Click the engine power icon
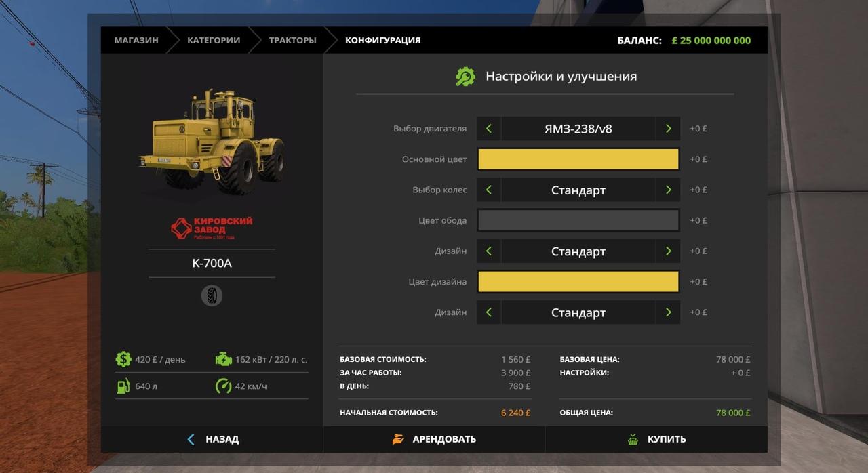This screenshot has height=473, width=868. coord(223,359)
